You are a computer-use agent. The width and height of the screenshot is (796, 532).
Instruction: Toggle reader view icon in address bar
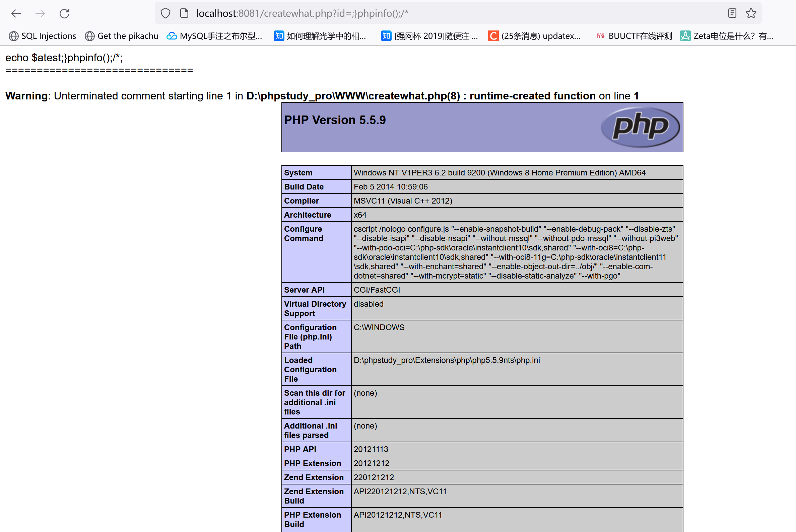(x=732, y=13)
